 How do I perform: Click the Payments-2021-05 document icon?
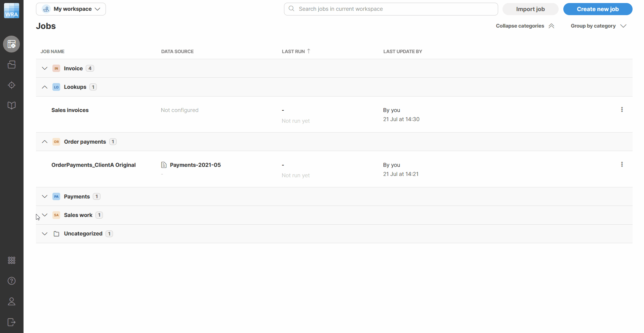point(164,165)
